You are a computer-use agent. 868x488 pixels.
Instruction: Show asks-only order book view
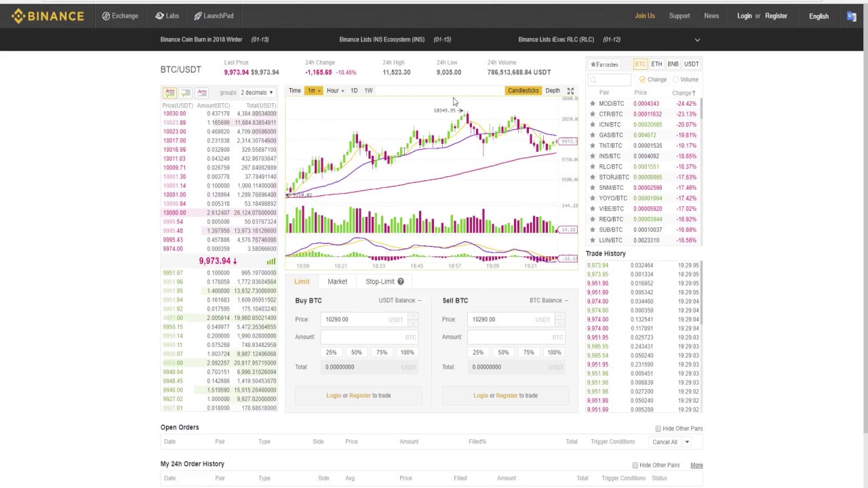[x=201, y=92]
